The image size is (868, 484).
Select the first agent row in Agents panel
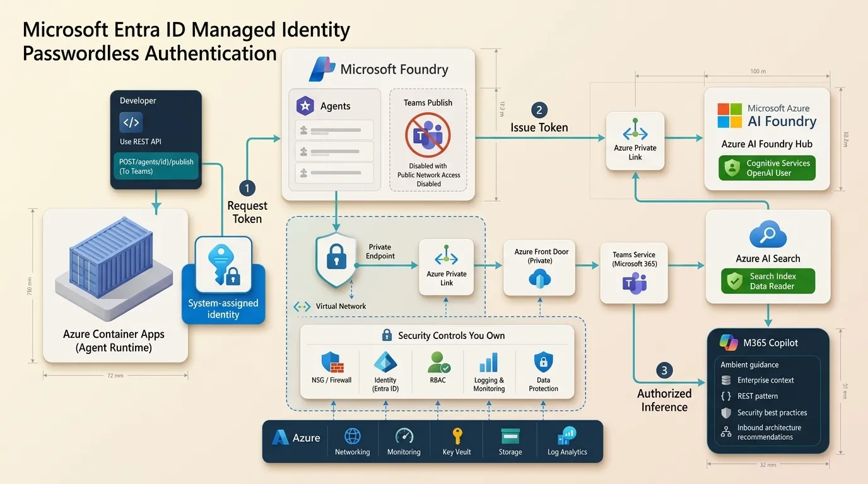point(334,130)
